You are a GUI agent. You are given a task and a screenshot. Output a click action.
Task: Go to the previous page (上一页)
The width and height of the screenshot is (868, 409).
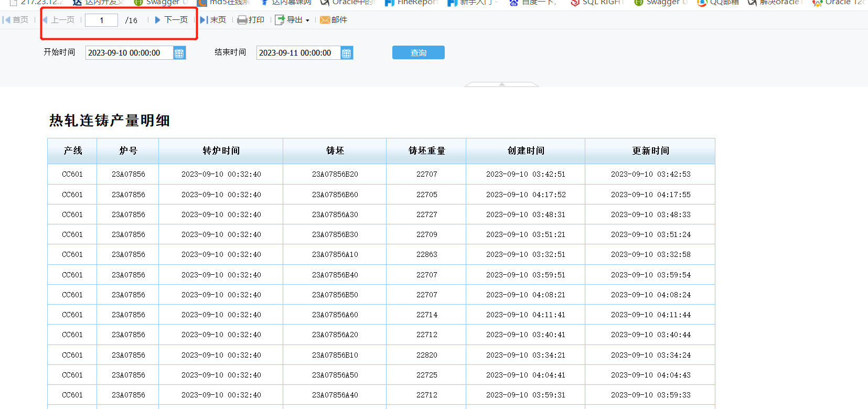click(x=58, y=20)
